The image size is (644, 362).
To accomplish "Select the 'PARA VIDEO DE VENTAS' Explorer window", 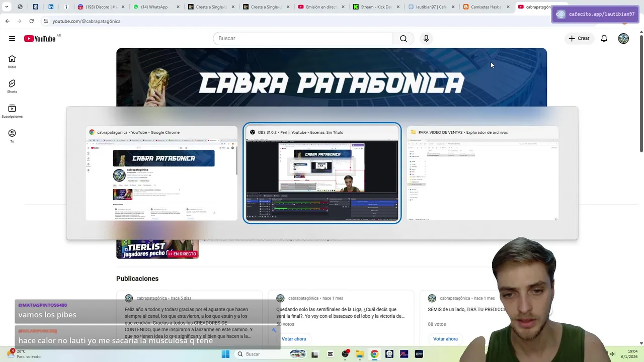I will [x=483, y=173].
